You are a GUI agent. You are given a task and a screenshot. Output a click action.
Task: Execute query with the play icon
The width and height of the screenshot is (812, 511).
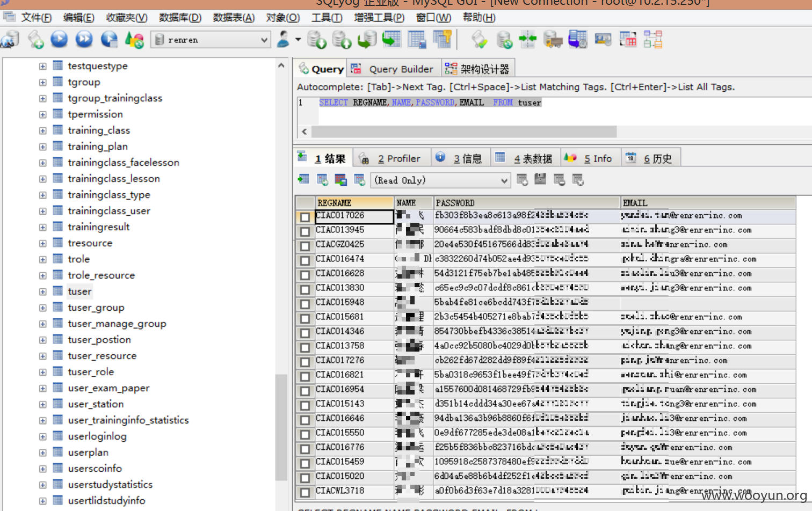60,40
